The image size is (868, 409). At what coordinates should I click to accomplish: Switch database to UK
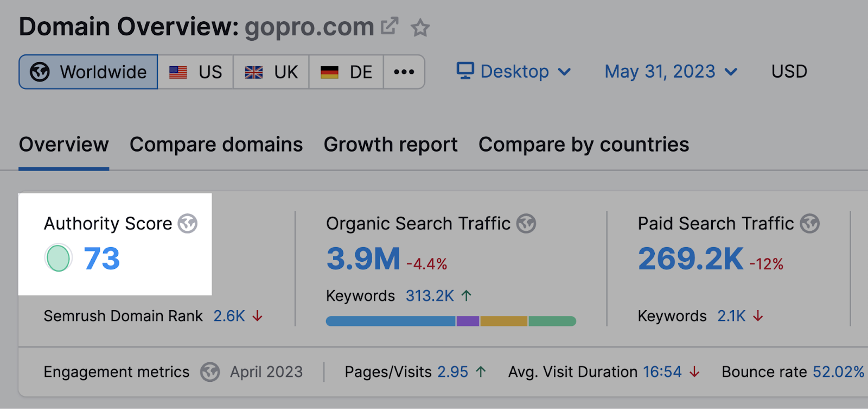(271, 72)
